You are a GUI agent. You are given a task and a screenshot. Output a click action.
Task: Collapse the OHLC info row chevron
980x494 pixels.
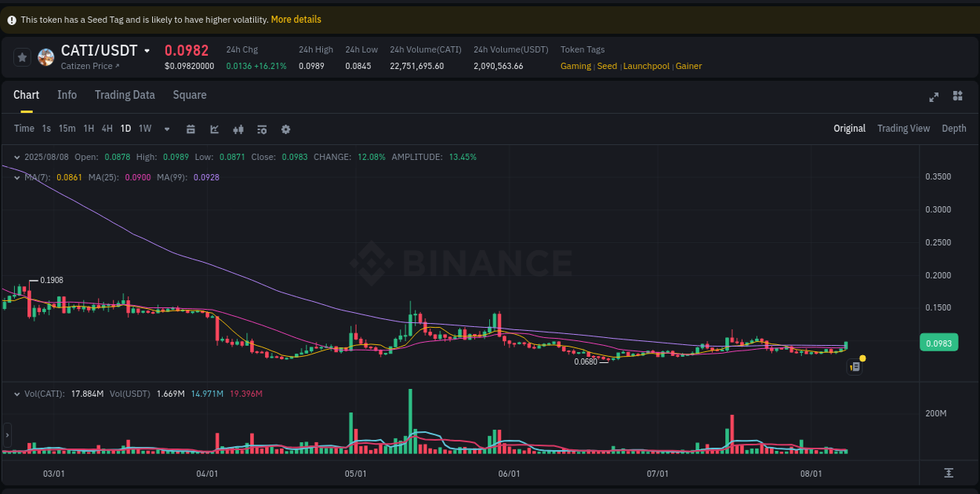[x=17, y=157]
